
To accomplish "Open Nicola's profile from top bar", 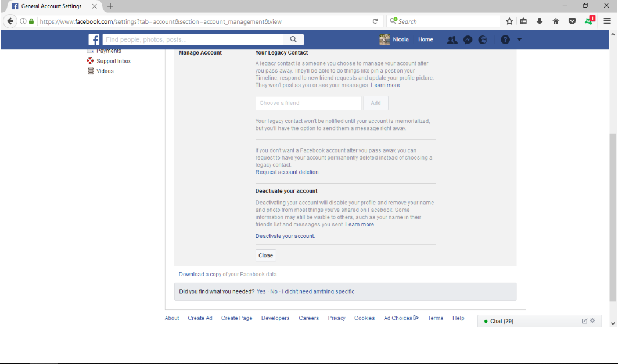I will pos(394,39).
